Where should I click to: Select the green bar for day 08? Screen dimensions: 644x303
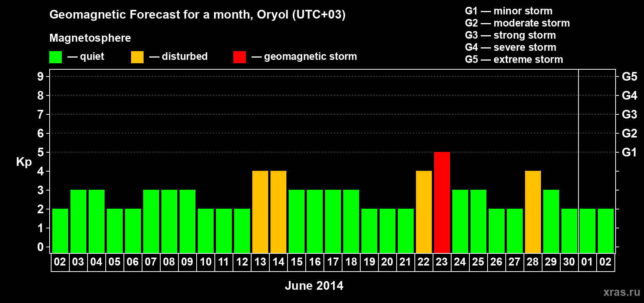coord(169,221)
